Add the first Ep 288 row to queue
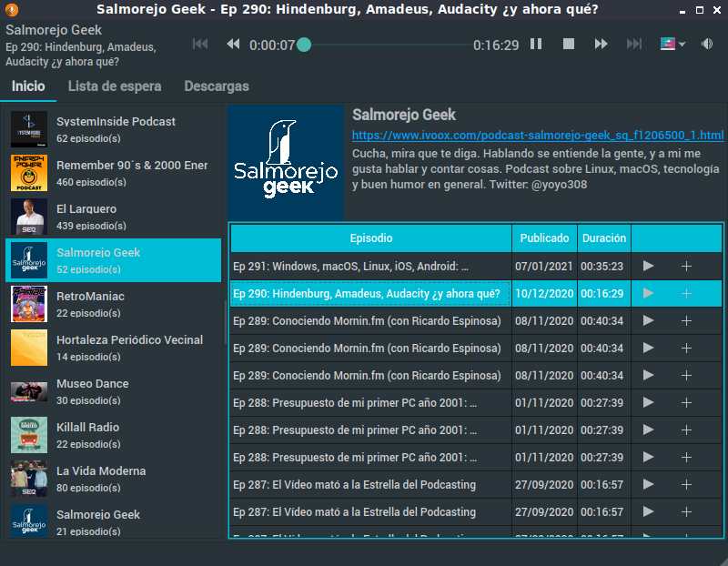 pyautogui.click(x=686, y=402)
